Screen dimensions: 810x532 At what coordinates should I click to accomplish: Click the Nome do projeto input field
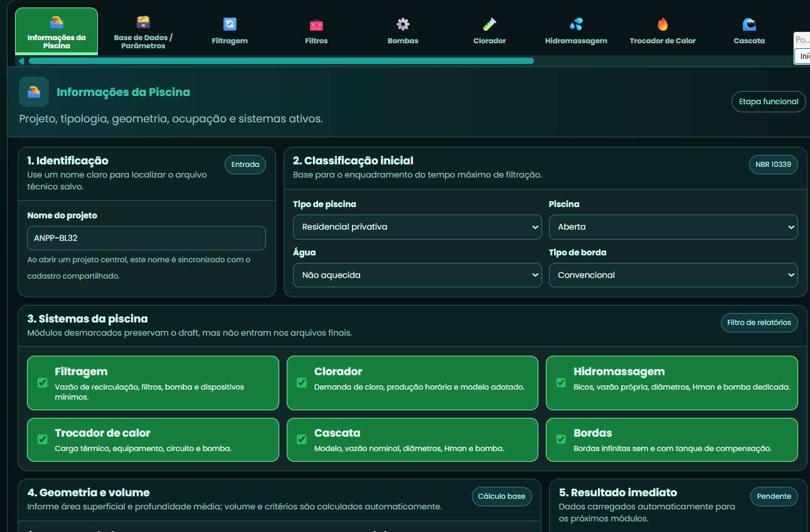coord(147,238)
